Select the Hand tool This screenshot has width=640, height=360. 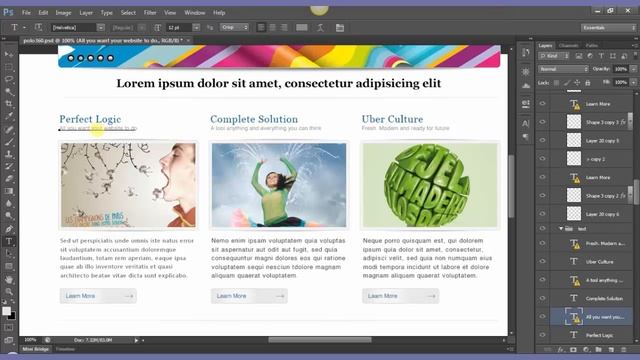click(x=9, y=280)
